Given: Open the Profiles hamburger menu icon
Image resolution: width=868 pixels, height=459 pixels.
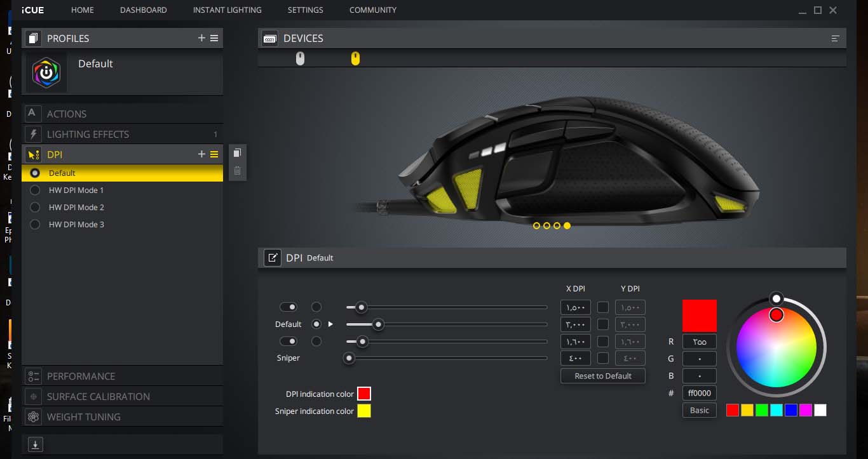Looking at the screenshot, I should coord(214,38).
